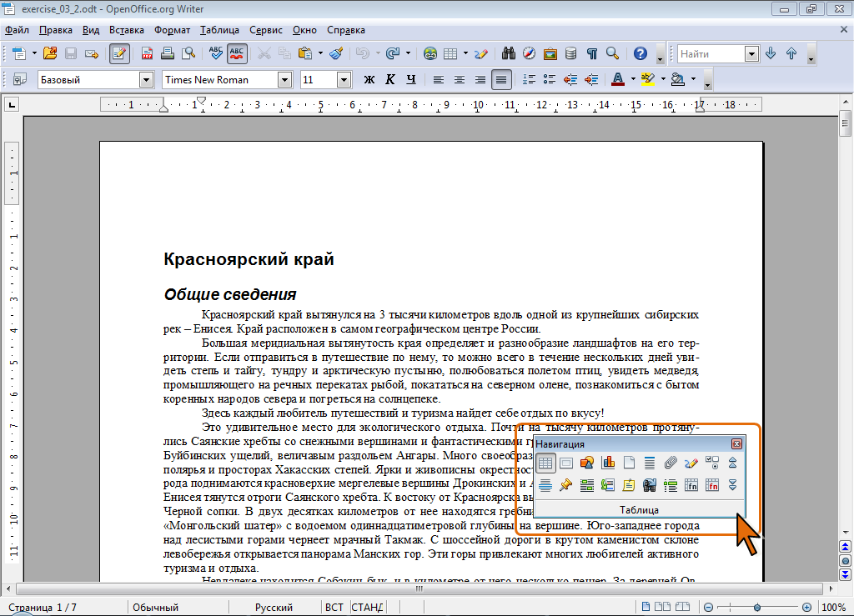Open the Вставка menu
854x616 pixels.
(127, 30)
